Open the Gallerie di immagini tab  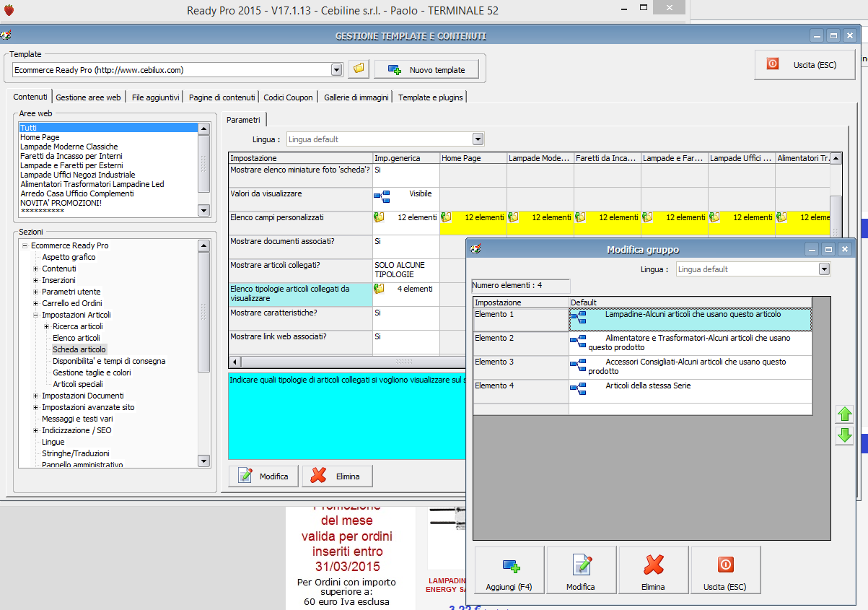pyautogui.click(x=356, y=97)
